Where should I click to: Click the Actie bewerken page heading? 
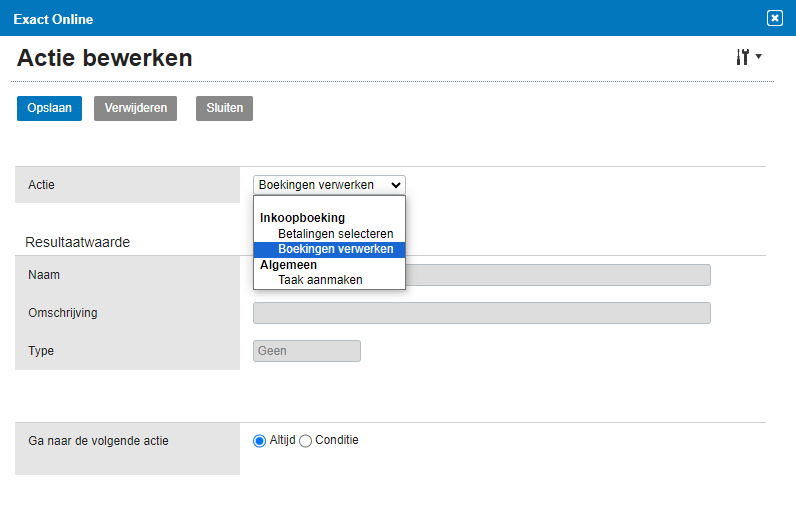pyautogui.click(x=105, y=59)
